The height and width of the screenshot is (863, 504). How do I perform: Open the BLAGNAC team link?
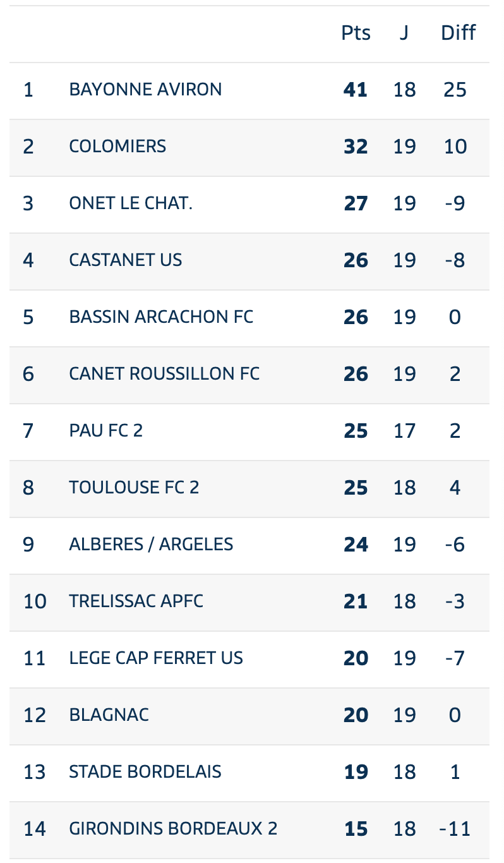pos(109,715)
